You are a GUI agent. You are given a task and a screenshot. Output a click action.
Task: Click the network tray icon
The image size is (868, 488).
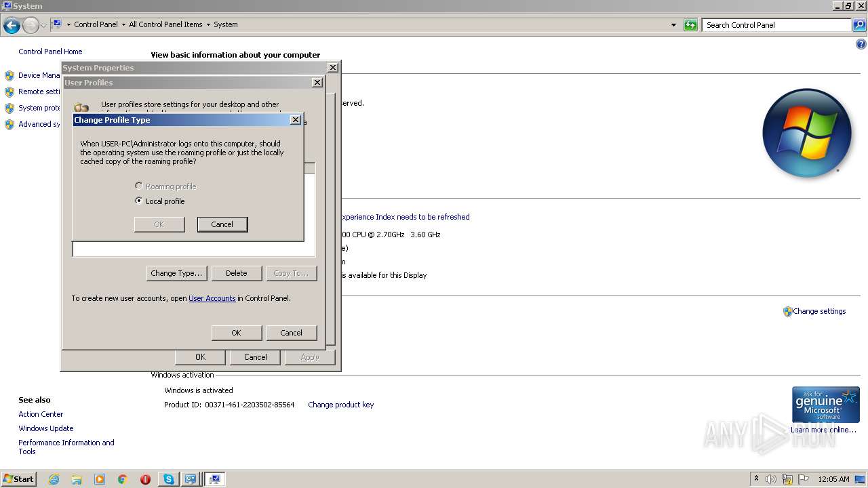tap(787, 479)
